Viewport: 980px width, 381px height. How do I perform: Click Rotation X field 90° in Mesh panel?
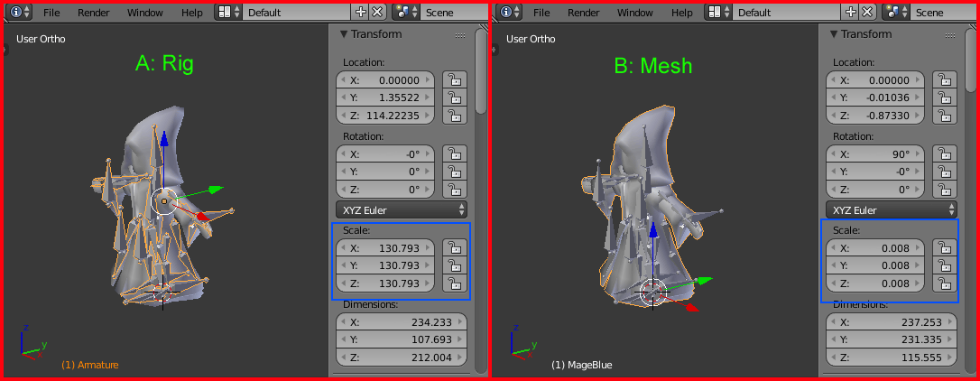click(875, 153)
